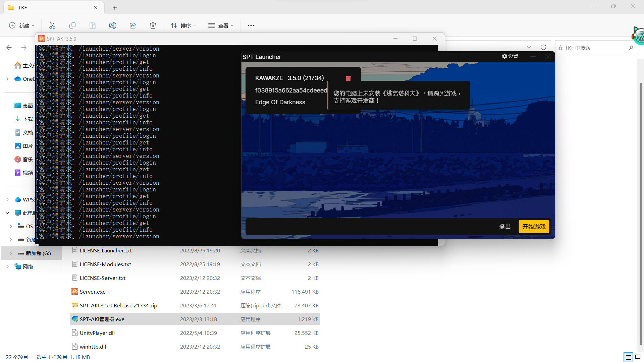Image resolution: width=644 pixels, height=362 pixels.
Task: Go back with the Explorer back arrow
Action: pos(9,48)
